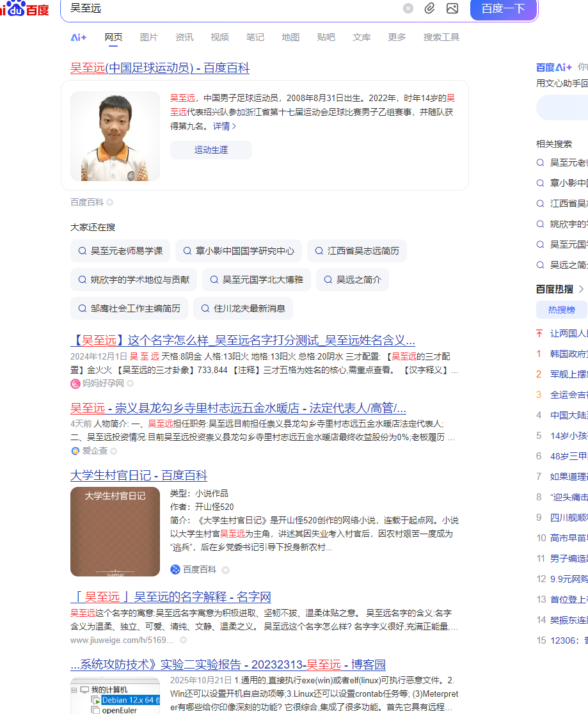Image resolution: width=588 pixels, height=714 pixels.
Task: Click the image search icon
Action: pos(452,8)
